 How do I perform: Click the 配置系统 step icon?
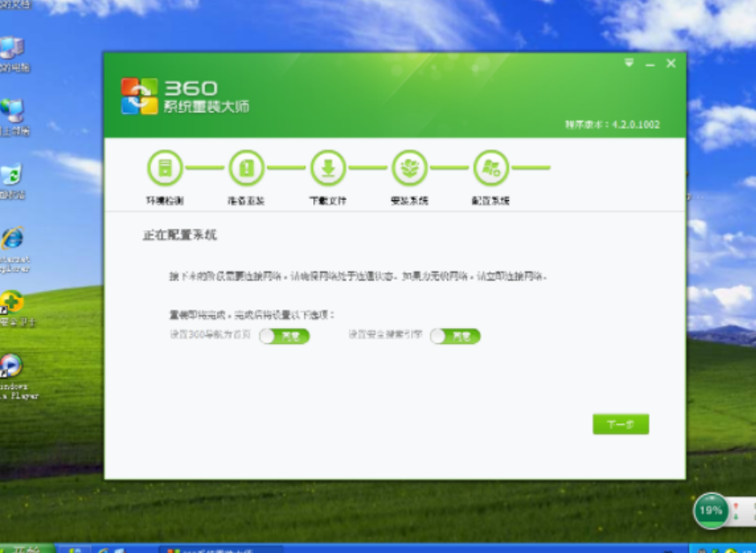pos(490,168)
